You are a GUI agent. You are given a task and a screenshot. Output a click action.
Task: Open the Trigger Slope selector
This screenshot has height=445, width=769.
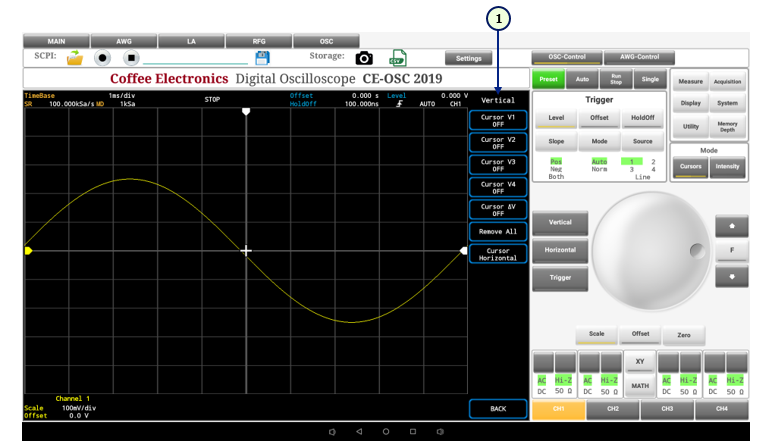pyautogui.click(x=555, y=141)
